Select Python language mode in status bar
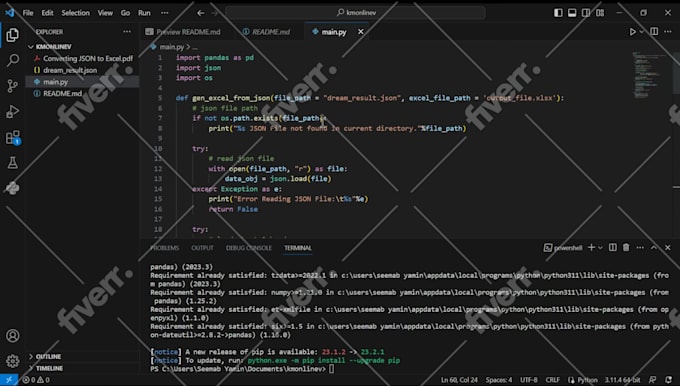Image resolution: width=680 pixels, height=386 pixels. click(x=587, y=380)
